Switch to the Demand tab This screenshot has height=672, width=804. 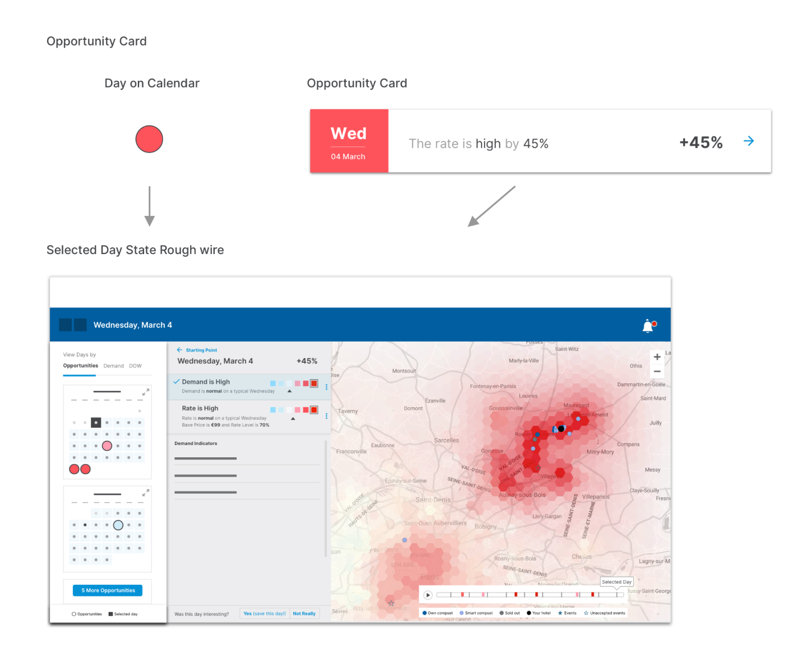[x=113, y=366]
